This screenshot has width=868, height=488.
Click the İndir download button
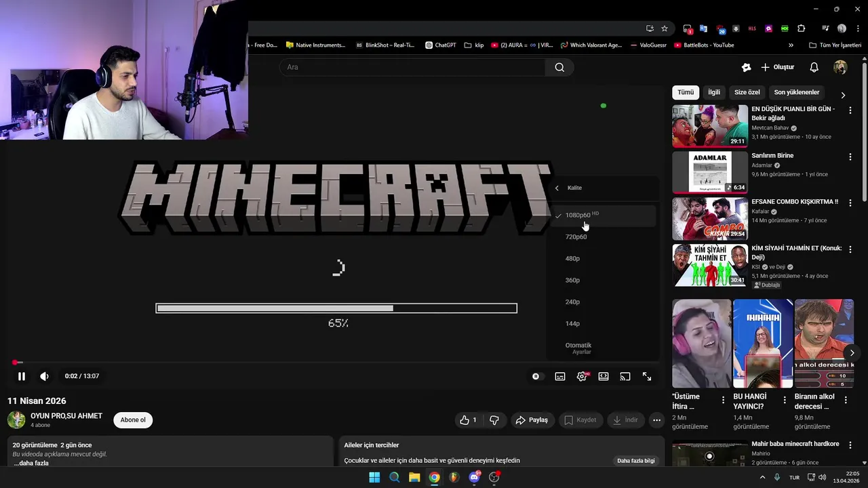click(x=625, y=420)
